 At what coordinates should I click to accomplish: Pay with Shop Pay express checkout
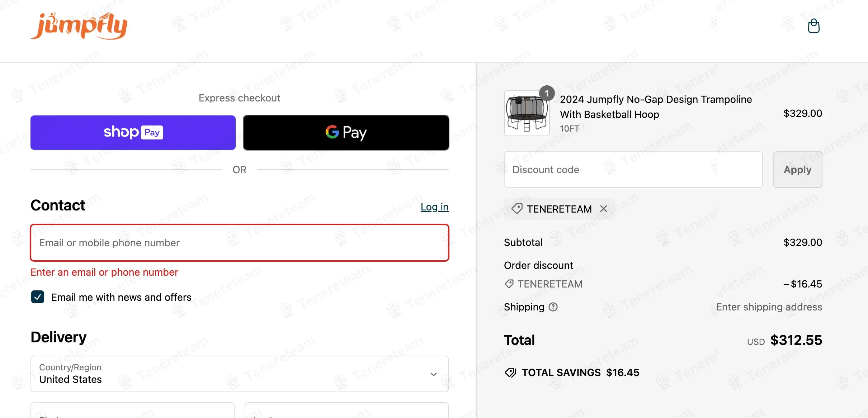[x=133, y=133]
